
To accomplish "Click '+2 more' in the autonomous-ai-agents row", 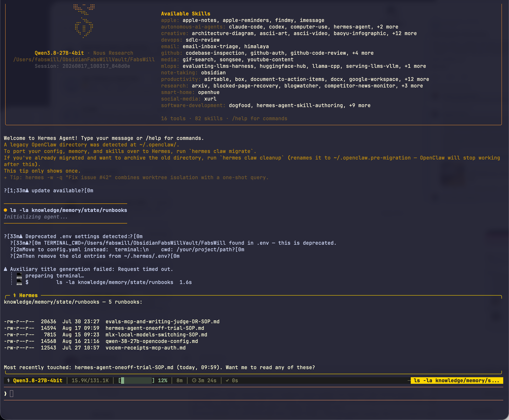I will point(388,27).
